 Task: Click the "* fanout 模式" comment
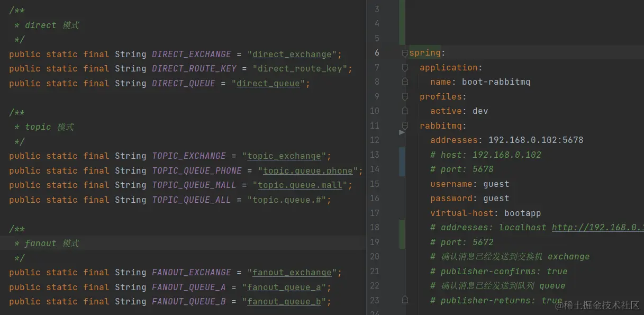[47, 244]
